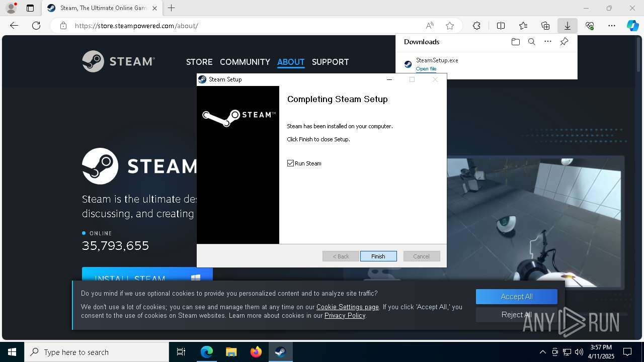Open Task View on taskbar
The width and height of the screenshot is (644, 362).
pyautogui.click(x=181, y=352)
